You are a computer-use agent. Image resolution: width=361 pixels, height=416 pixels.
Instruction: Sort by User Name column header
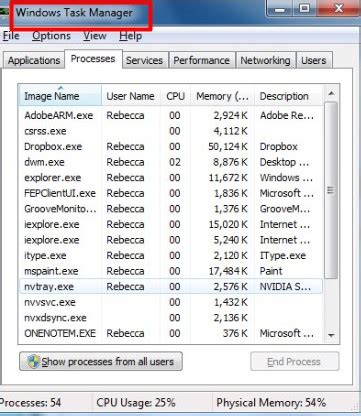(x=130, y=96)
